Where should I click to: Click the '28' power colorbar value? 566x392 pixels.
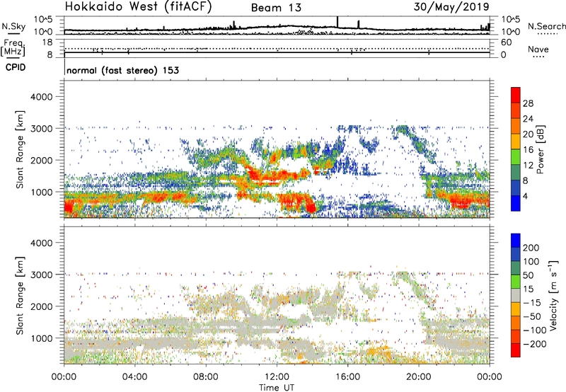528,103
